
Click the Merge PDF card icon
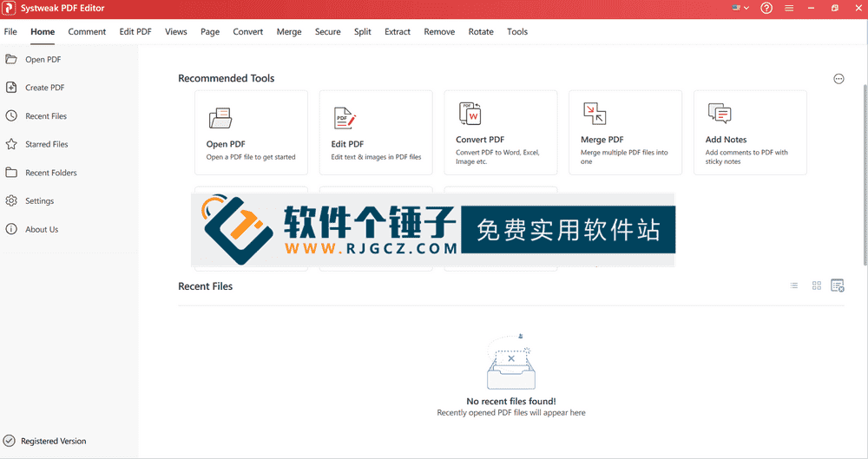point(595,113)
